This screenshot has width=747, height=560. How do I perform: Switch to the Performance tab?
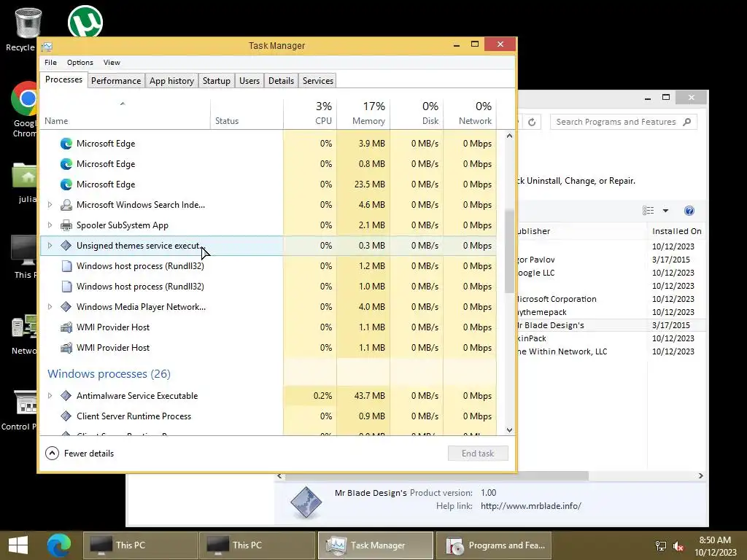point(116,81)
